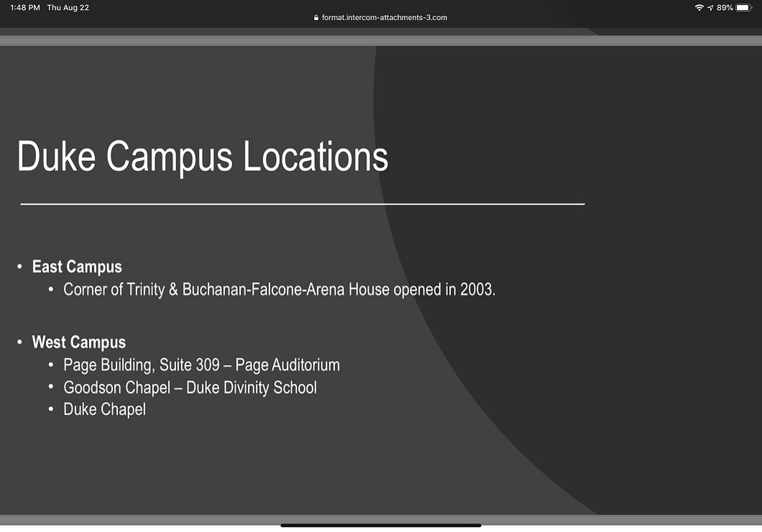Tap the location arrow status icon
Image resolution: width=762 pixels, height=532 pixels.
click(710, 8)
